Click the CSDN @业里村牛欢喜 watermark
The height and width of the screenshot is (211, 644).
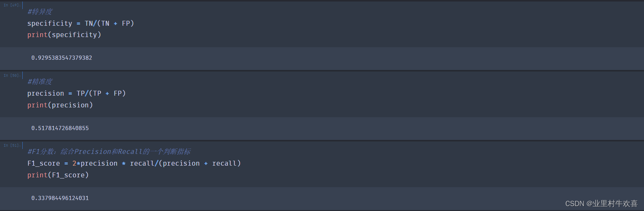601,203
